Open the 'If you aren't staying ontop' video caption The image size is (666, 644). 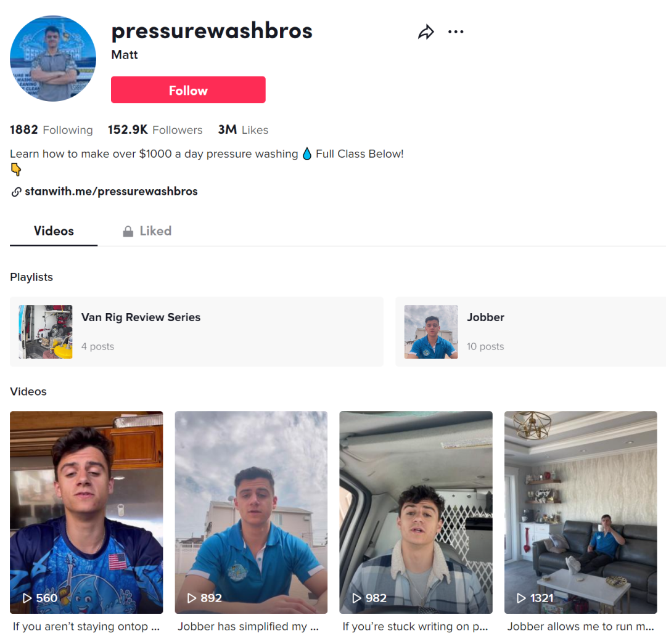tap(86, 627)
